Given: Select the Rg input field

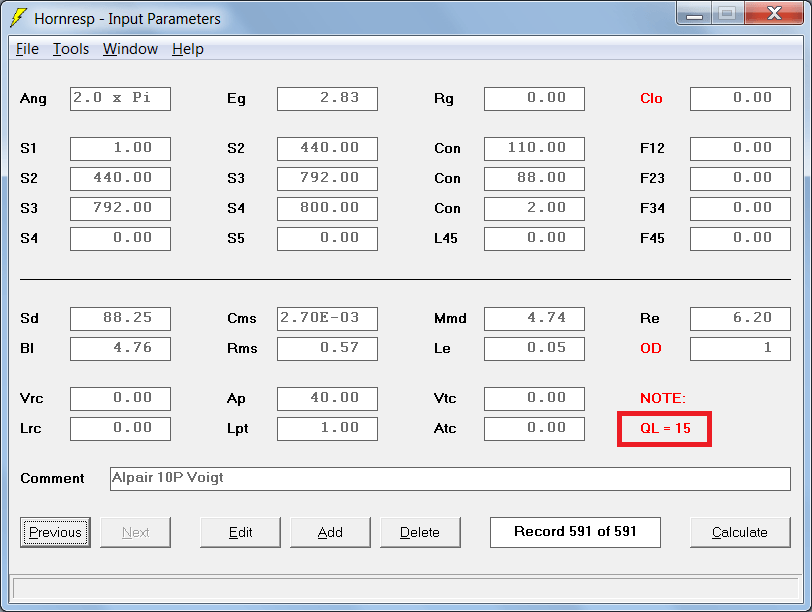Looking at the screenshot, I should tap(534, 99).
